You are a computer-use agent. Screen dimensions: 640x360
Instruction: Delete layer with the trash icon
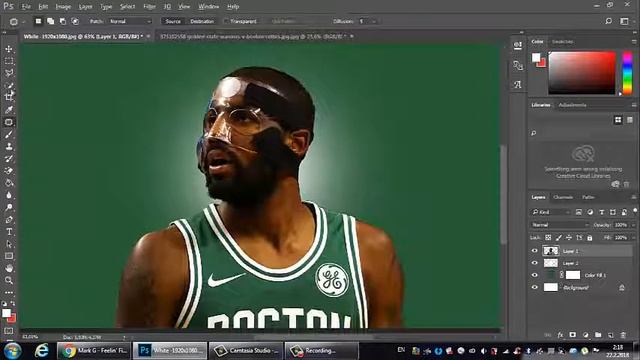(623, 335)
